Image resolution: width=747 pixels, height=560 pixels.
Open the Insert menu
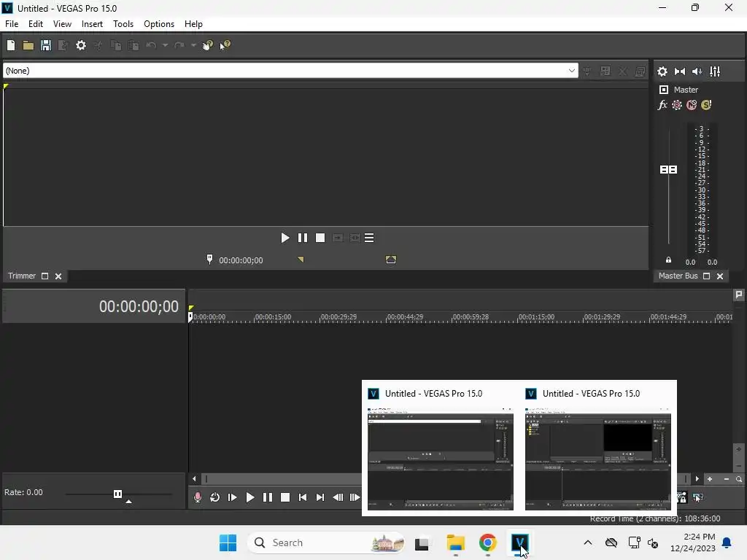click(x=92, y=24)
